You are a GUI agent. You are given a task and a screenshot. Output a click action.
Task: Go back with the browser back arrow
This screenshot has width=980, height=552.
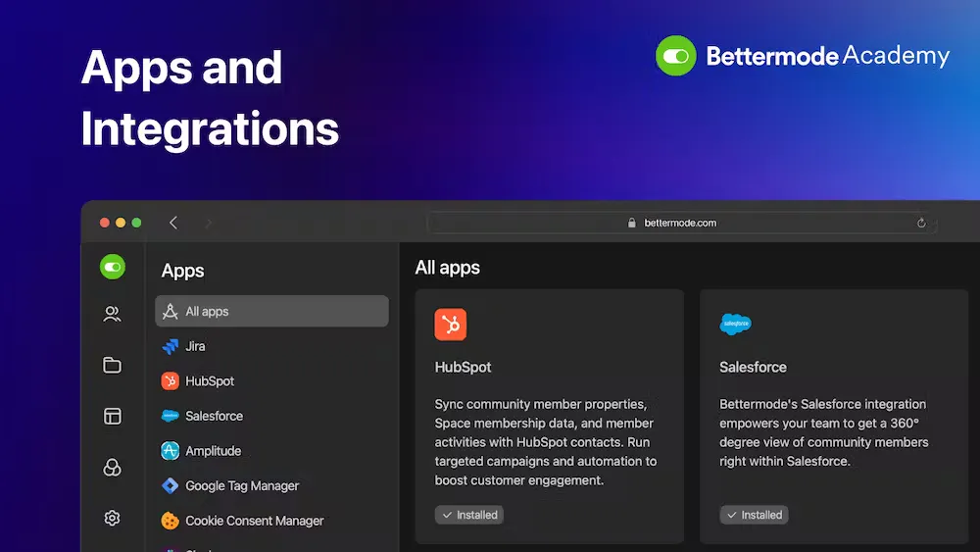[173, 223]
